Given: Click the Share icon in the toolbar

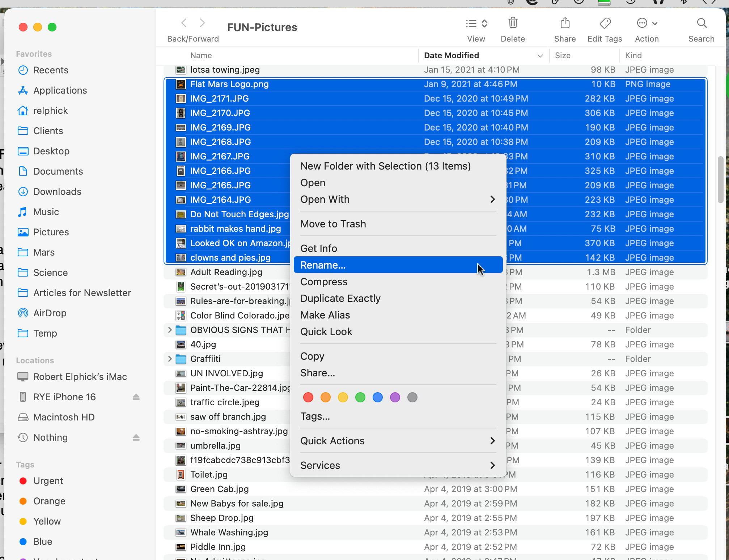Looking at the screenshot, I should tap(564, 23).
